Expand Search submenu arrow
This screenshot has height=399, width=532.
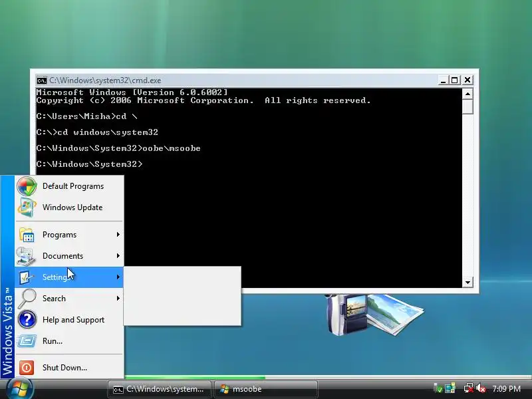point(118,298)
